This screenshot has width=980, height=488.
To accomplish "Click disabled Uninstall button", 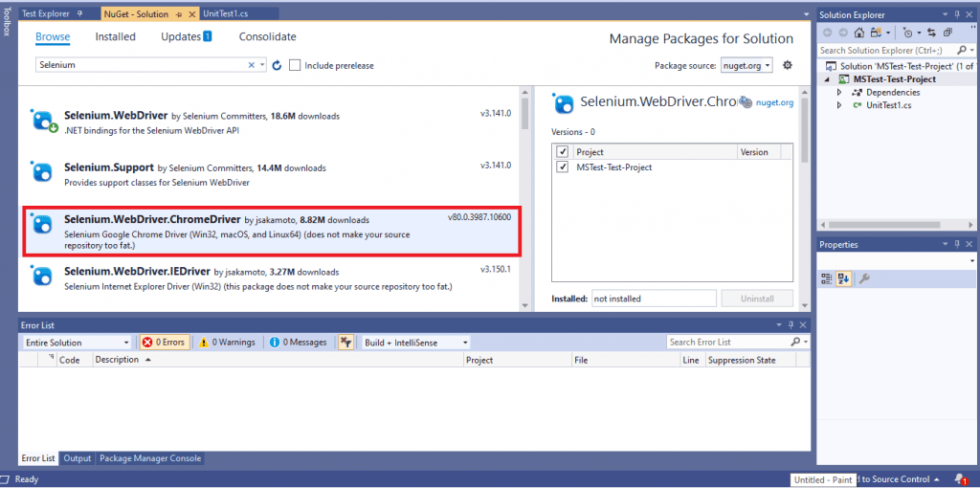I will click(x=757, y=299).
